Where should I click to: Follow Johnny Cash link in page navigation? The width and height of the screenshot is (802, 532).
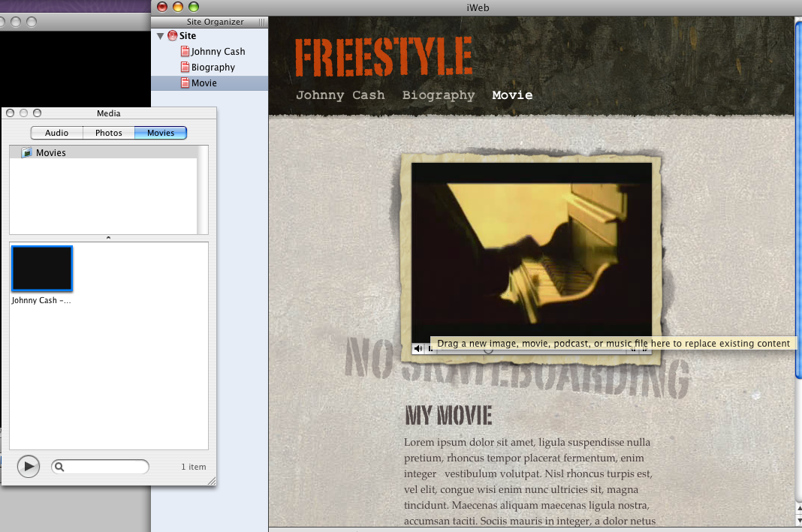pyautogui.click(x=340, y=95)
